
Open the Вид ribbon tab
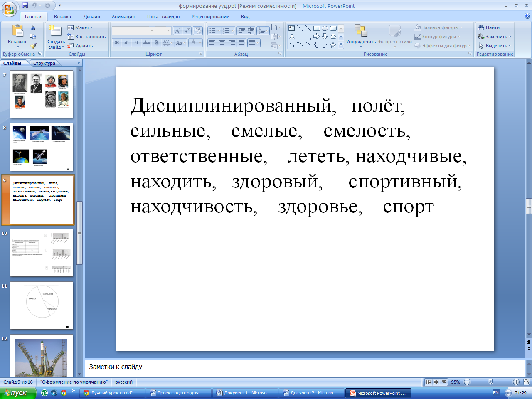tap(245, 17)
